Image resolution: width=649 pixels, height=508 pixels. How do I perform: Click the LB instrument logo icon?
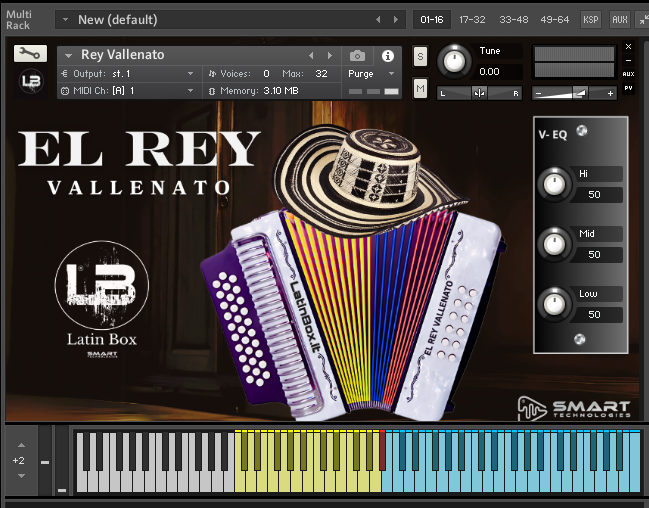[31, 81]
